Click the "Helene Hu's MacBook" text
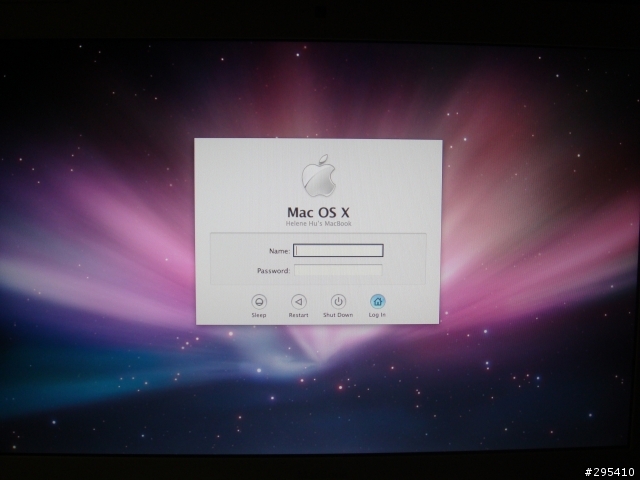The height and width of the screenshot is (480, 640). pos(318,224)
